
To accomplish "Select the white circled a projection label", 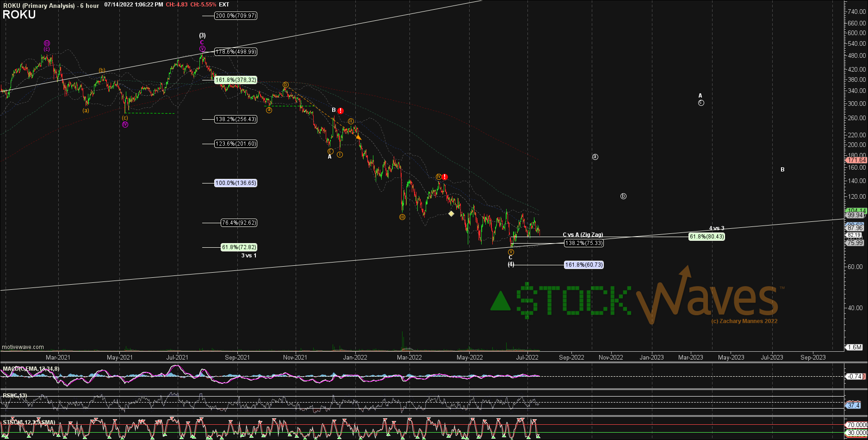I will [595, 157].
